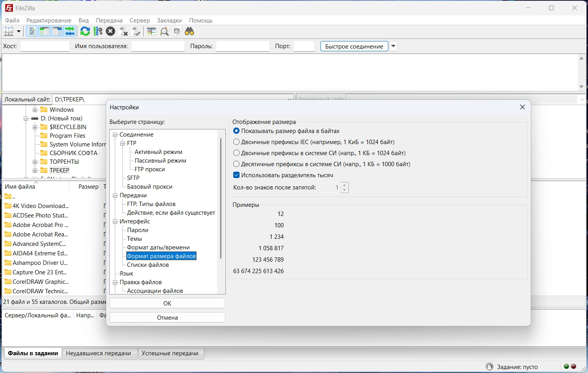Open the Site Manager icon

point(8,32)
